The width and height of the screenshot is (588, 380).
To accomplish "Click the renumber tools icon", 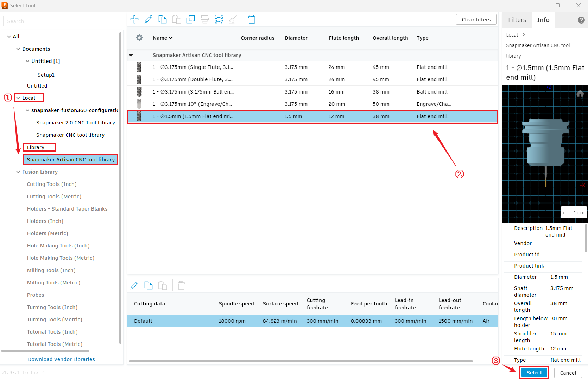I will pyautogui.click(x=219, y=19).
